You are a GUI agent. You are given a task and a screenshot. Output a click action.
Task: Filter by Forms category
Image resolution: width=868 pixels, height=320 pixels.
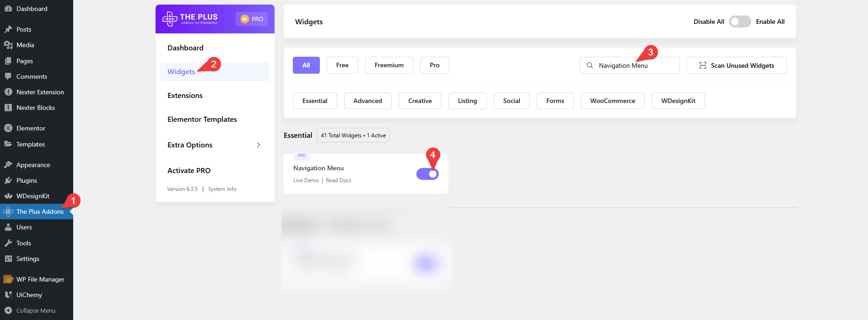click(x=555, y=101)
